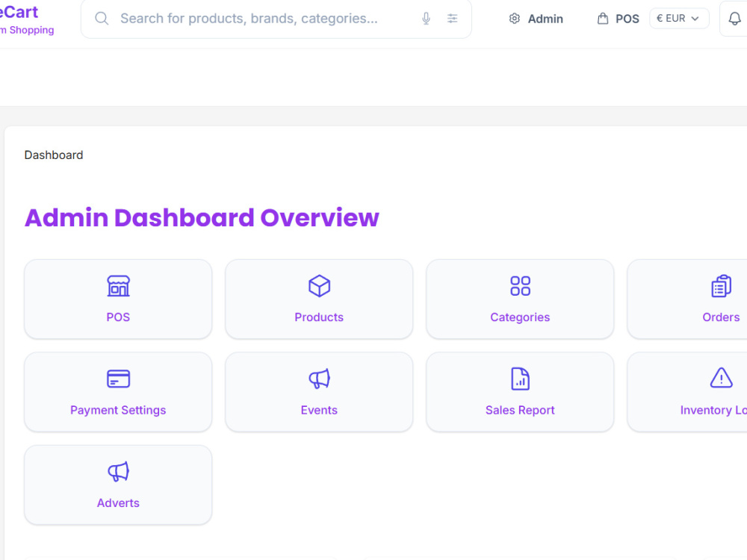Image resolution: width=747 pixels, height=560 pixels.
Task: Click the megaphone icon on Events card
Action: click(x=319, y=379)
